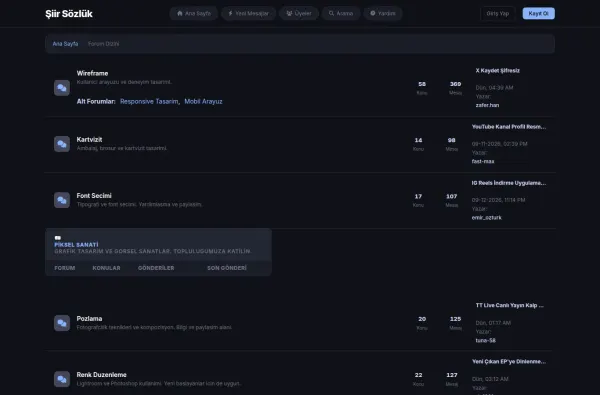Viewport: 600px width, 395px height.
Task: Click the Home icon in Ana Sayfa nav item
Action: pos(179,13)
